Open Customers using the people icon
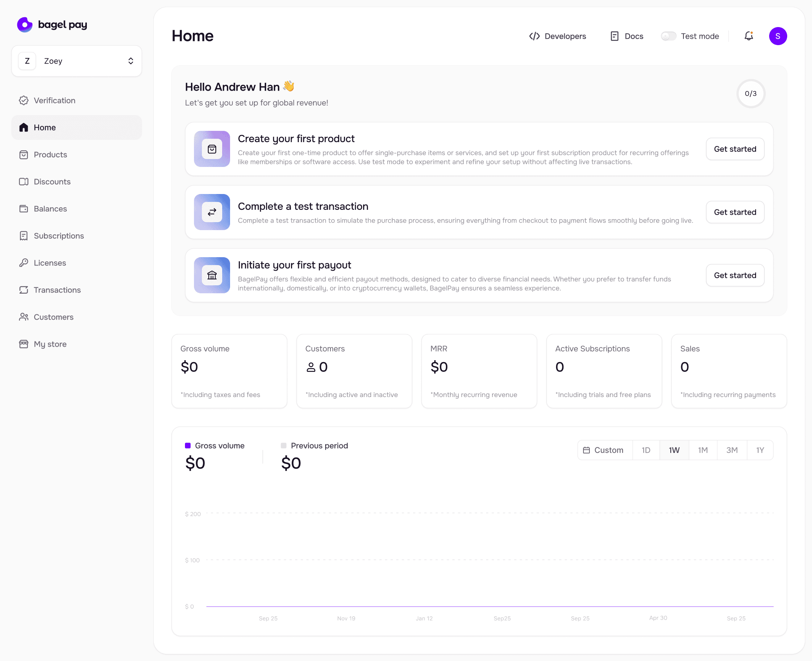This screenshot has width=812, height=661. (x=24, y=317)
